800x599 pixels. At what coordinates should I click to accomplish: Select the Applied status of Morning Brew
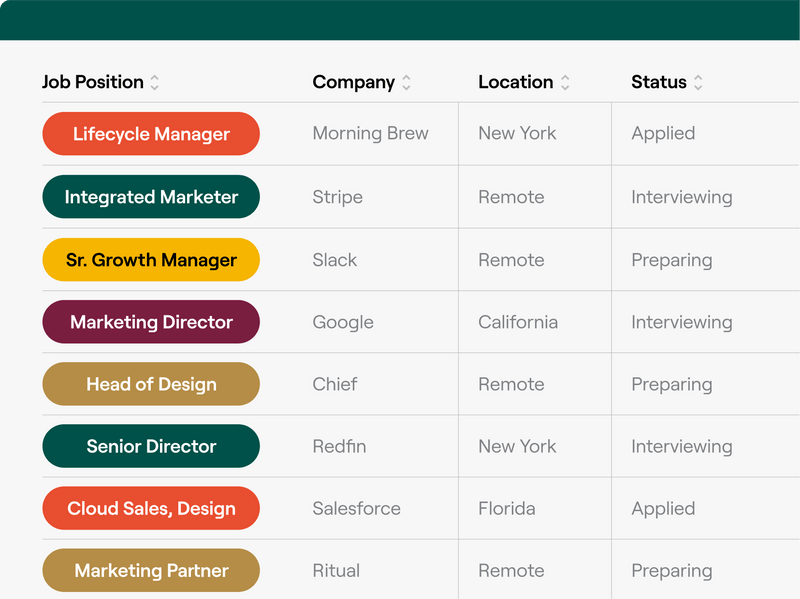tap(662, 133)
